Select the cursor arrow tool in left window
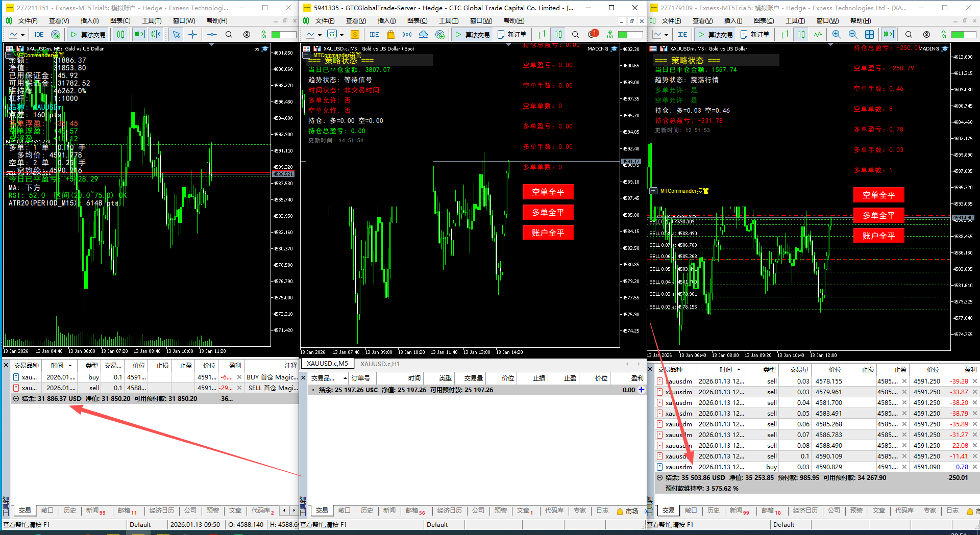The width and height of the screenshot is (980, 535). [176, 35]
